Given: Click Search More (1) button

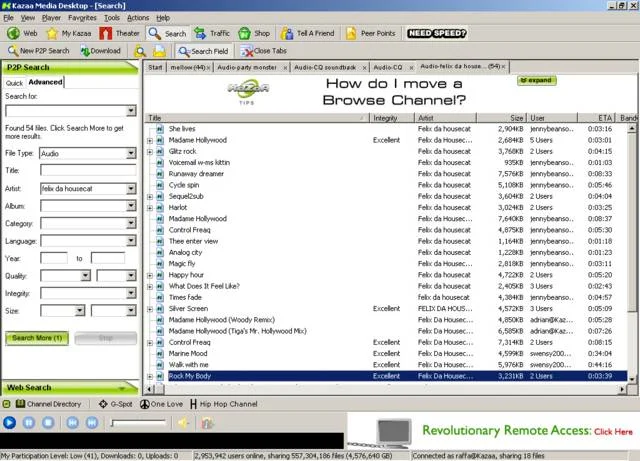Looking at the screenshot, I should pos(37,338).
